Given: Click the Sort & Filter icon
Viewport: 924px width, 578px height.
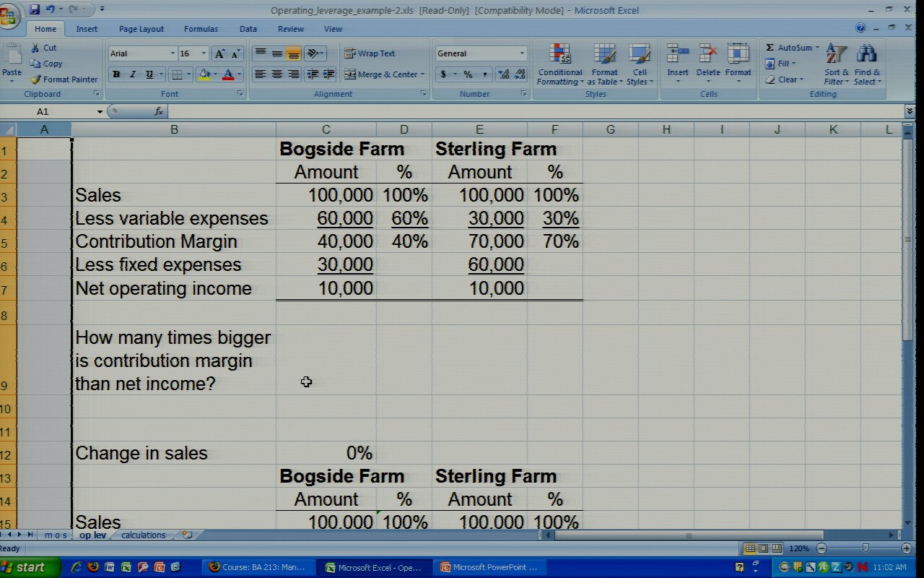Looking at the screenshot, I should coord(836,64).
